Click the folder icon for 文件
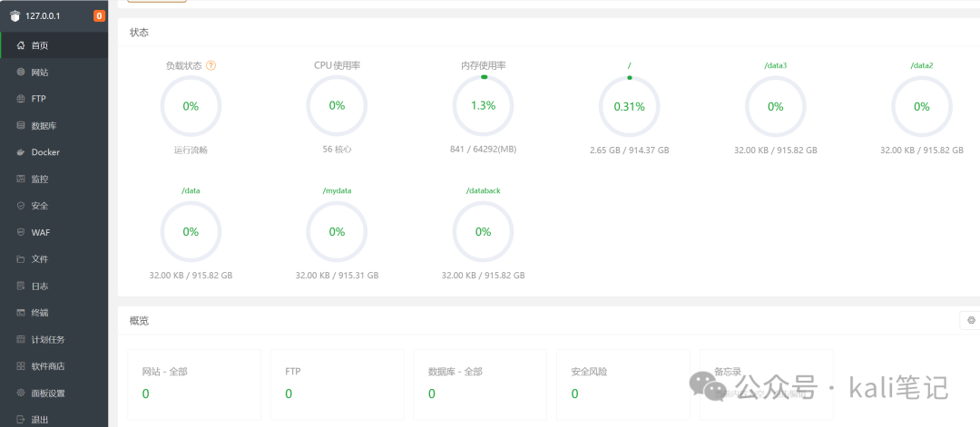Viewport: 980px width, 427px height. (21, 259)
